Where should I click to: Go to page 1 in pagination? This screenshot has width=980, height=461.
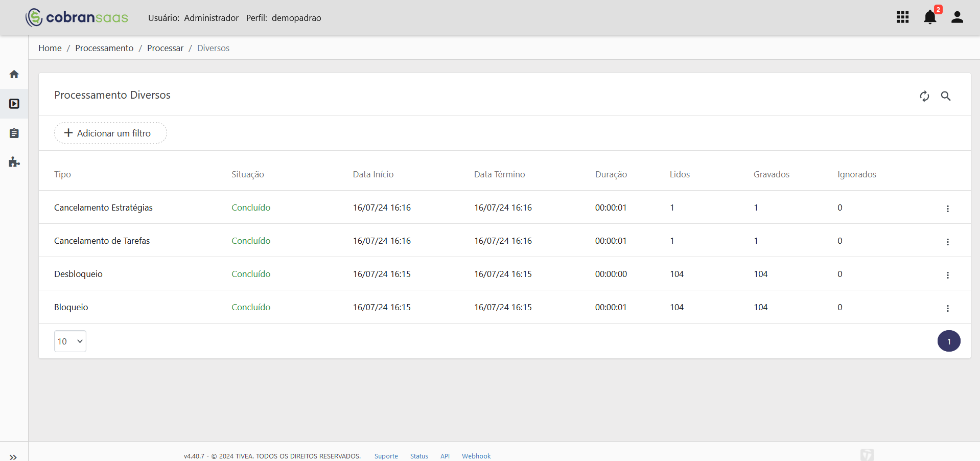(x=949, y=341)
